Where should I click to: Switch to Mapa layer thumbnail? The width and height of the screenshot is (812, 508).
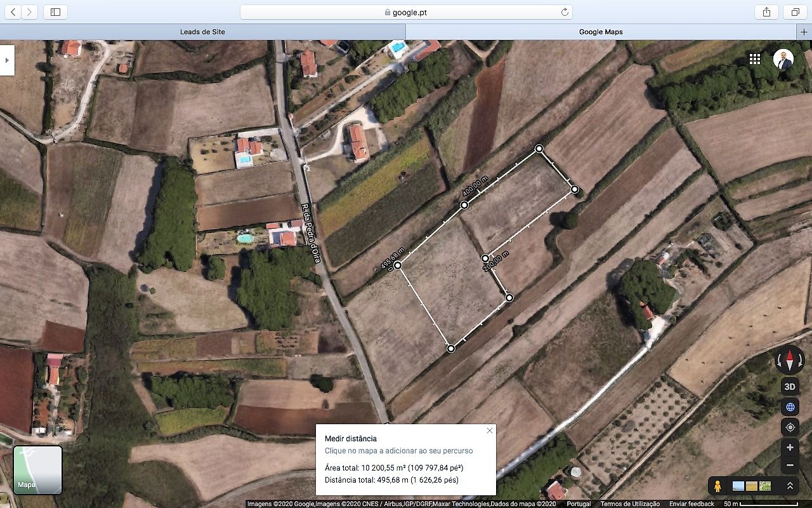pos(38,470)
